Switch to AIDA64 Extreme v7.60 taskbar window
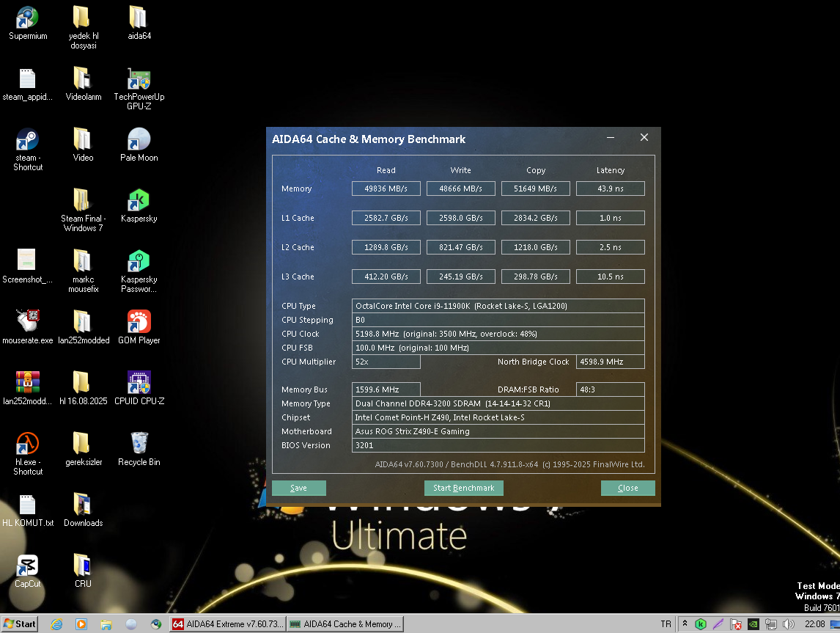Screen dimensions: 840x633 pos(228,624)
